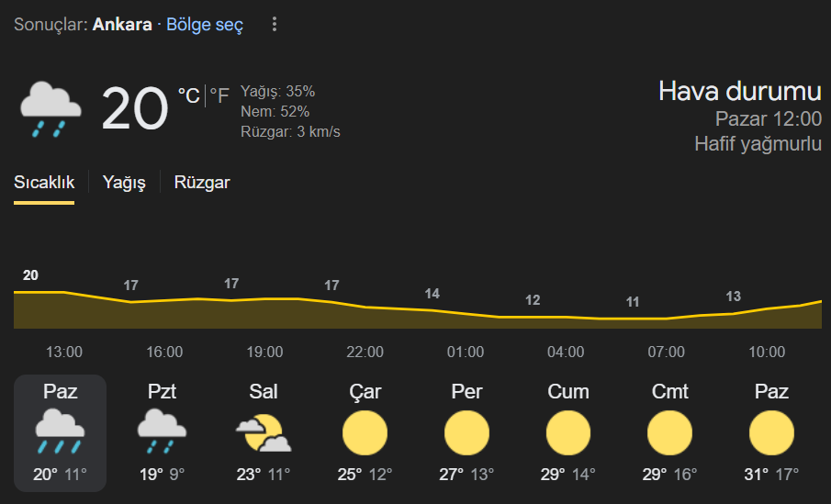Select the Sıcaklık tab
The height and width of the screenshot is (504, 831).
click(x=44, y=183)
